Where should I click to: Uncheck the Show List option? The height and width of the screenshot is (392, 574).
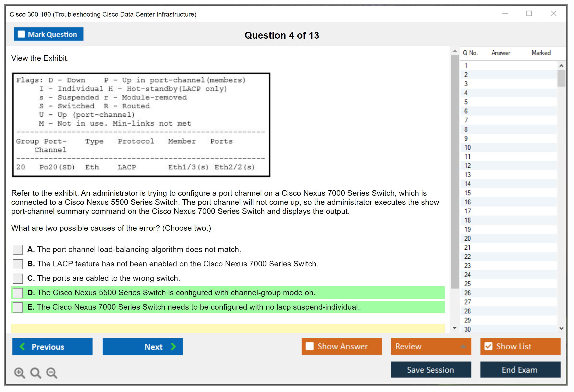click(x=488, y=346)
